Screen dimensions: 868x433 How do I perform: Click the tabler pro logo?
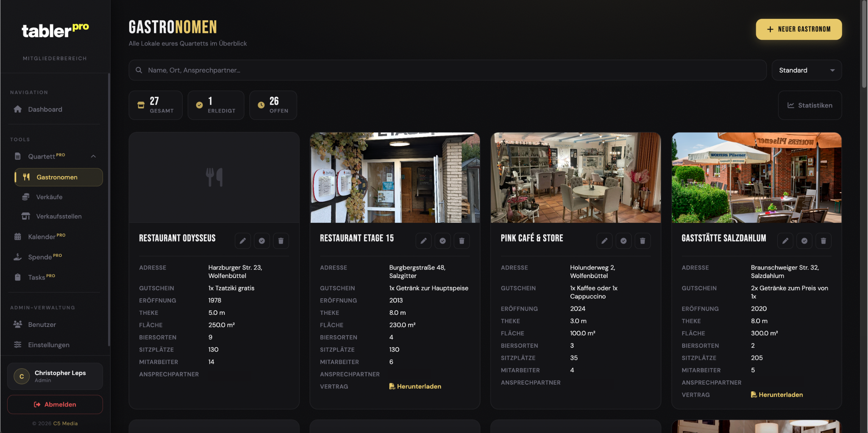(55, 31)
